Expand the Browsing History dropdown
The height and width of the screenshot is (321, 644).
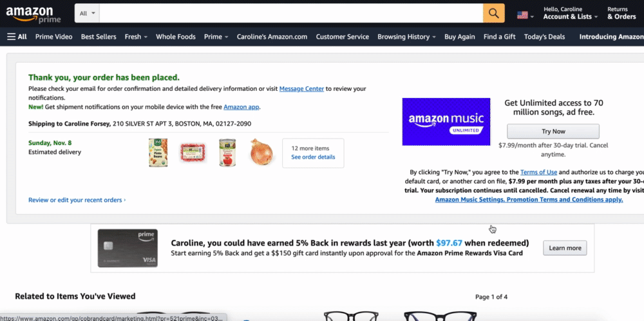(406, 37)
